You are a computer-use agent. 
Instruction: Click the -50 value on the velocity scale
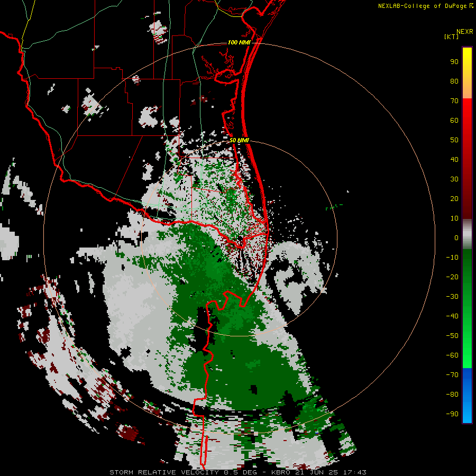point(452,336)
